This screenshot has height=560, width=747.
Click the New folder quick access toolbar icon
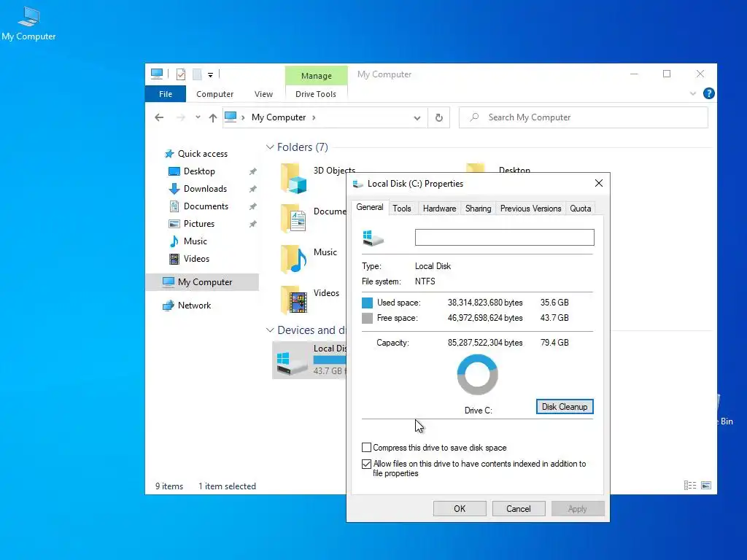197,74
